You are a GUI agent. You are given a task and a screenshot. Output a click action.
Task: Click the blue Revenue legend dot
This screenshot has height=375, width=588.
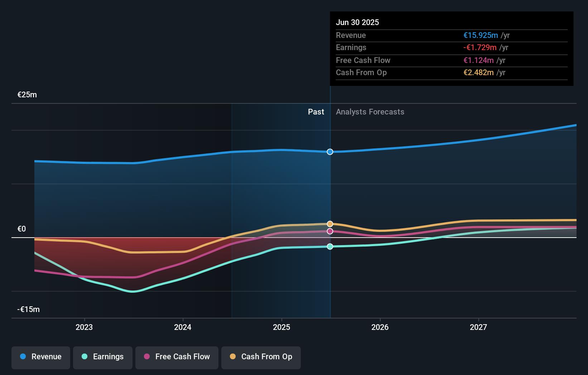23,356
